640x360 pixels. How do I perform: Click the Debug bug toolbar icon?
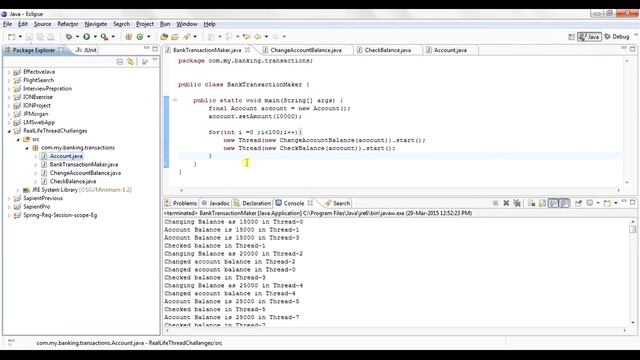[x=69, y=37]
